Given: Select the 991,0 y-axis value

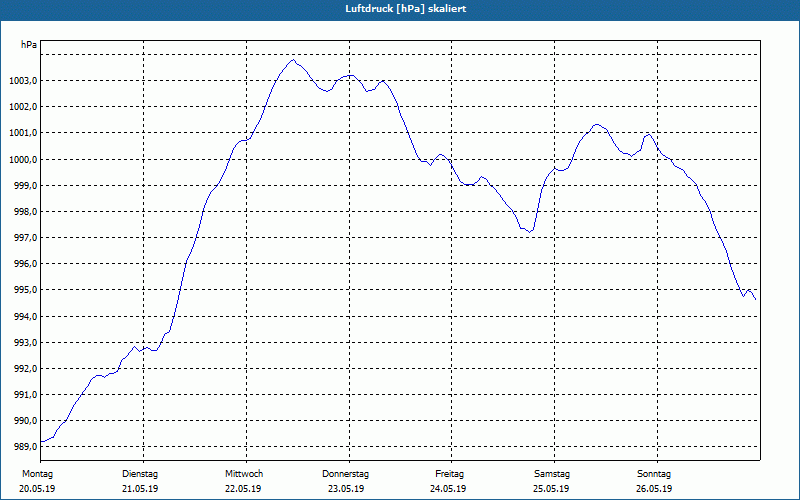Looking at the screenshot, I should coord(26,394).
